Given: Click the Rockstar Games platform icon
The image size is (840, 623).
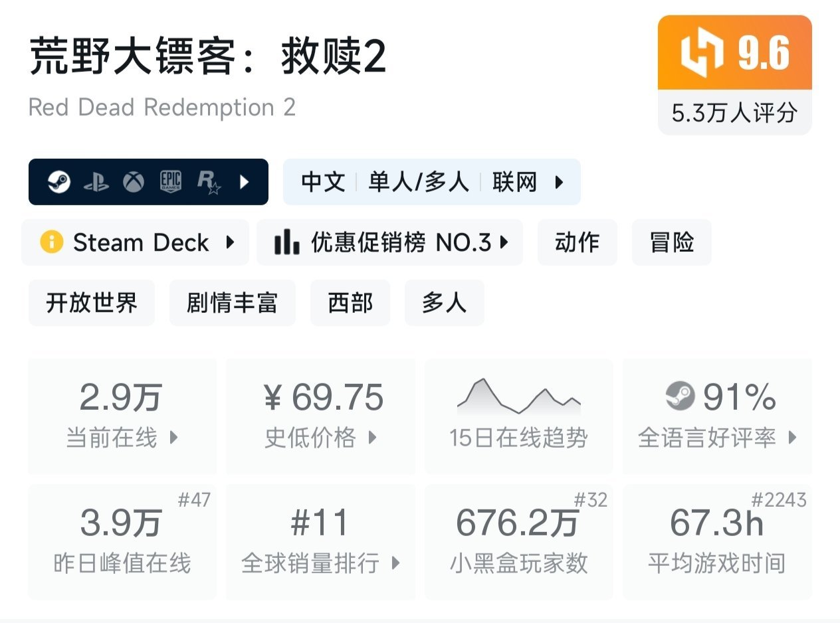Looking at the screenshot, I should click(x=208, y=182).
